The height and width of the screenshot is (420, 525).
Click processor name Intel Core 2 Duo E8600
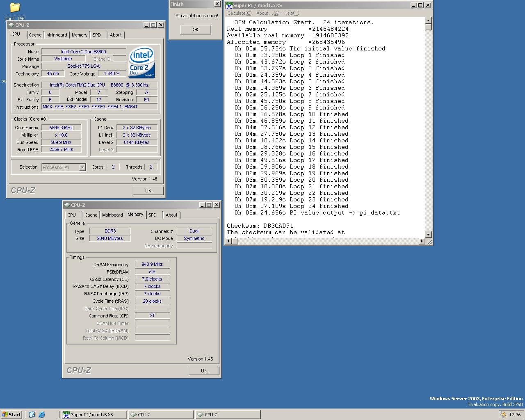tap(84, 52)
